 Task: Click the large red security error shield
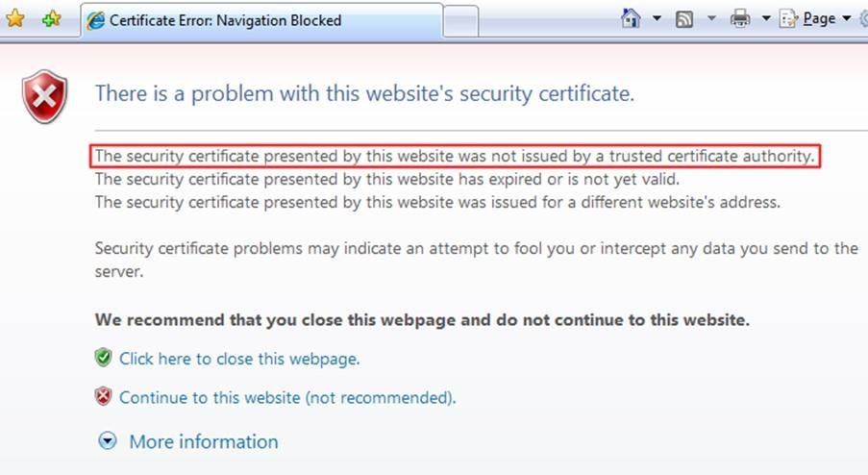45,97
